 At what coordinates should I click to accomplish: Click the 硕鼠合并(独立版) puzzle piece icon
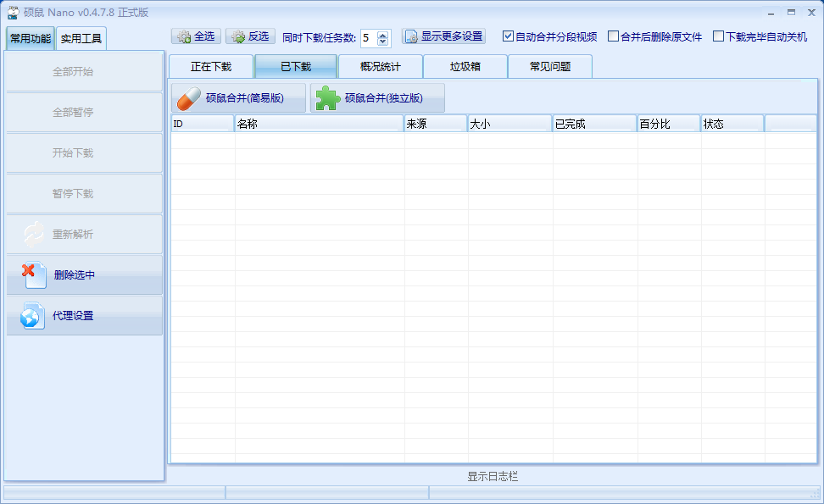(x=327, y=98)
